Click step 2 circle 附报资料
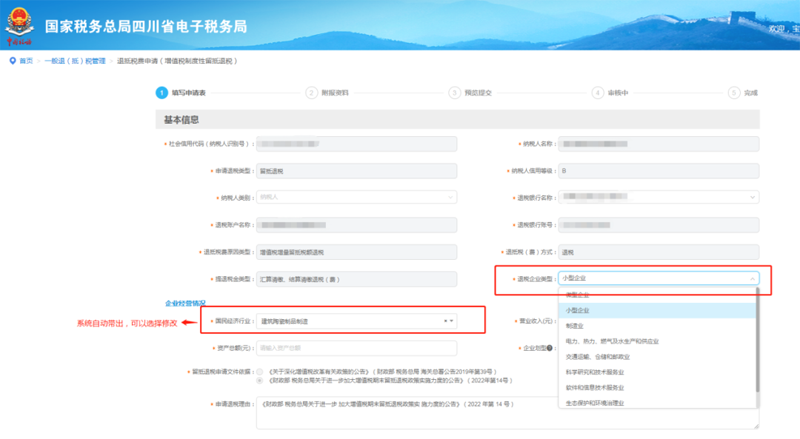Viewport: 800px width, 439px height. pyautogui.click(x=311, y=92)
